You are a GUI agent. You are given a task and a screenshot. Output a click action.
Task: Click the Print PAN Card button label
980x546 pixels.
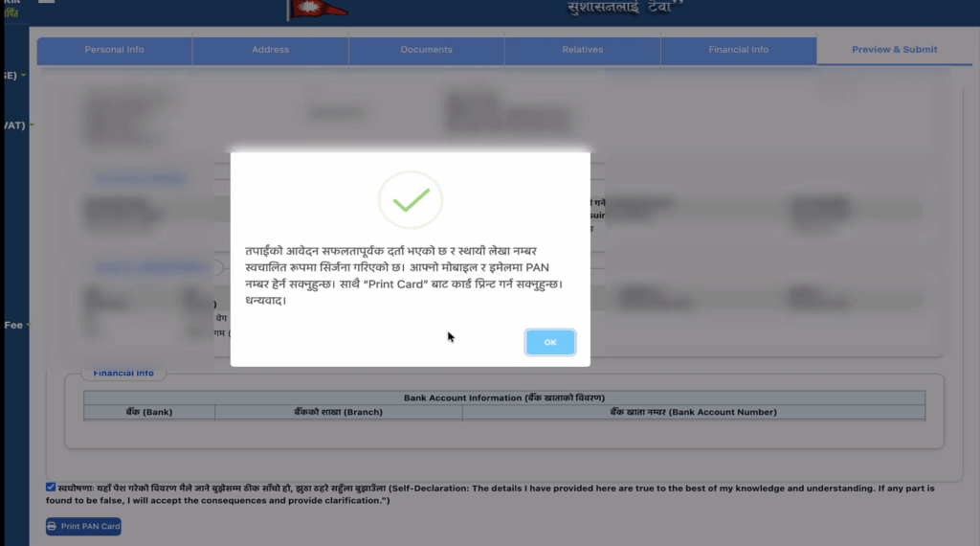[x=90, y=527]
